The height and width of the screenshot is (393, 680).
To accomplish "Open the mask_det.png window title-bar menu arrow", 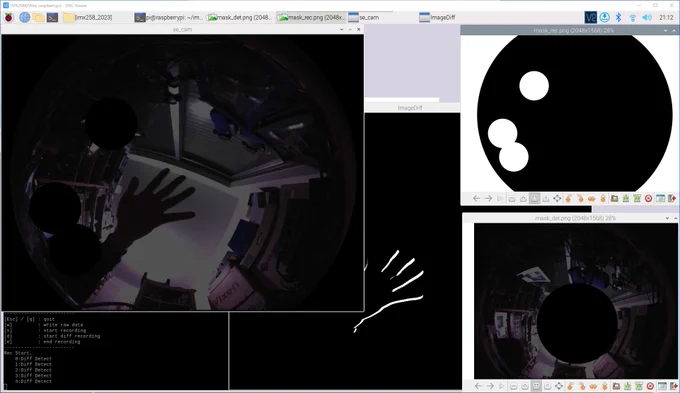I will pos(667,218).
